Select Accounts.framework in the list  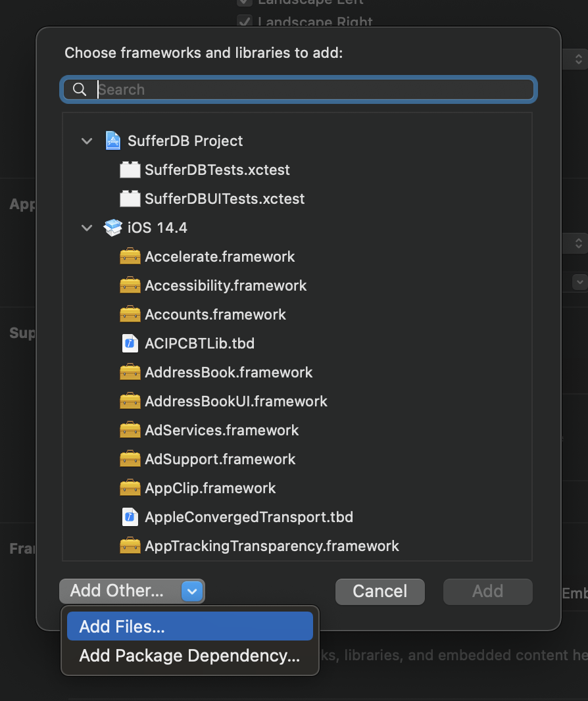point(297,314)
